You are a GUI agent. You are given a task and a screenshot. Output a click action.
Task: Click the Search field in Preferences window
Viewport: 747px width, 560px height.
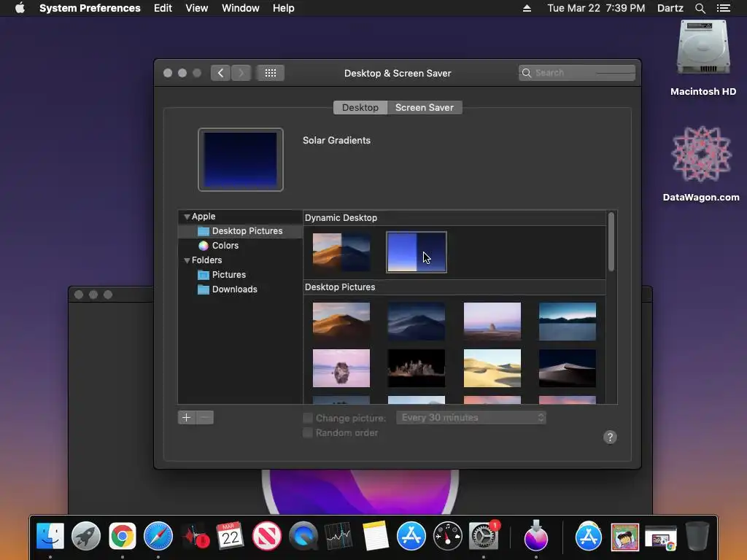point(577,73)
